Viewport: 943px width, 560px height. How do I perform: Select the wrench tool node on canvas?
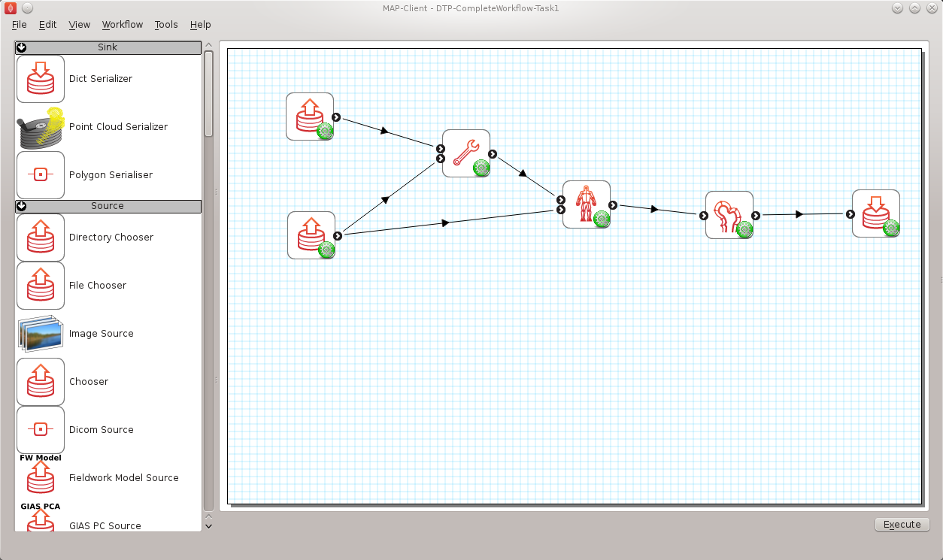point(466,153)
